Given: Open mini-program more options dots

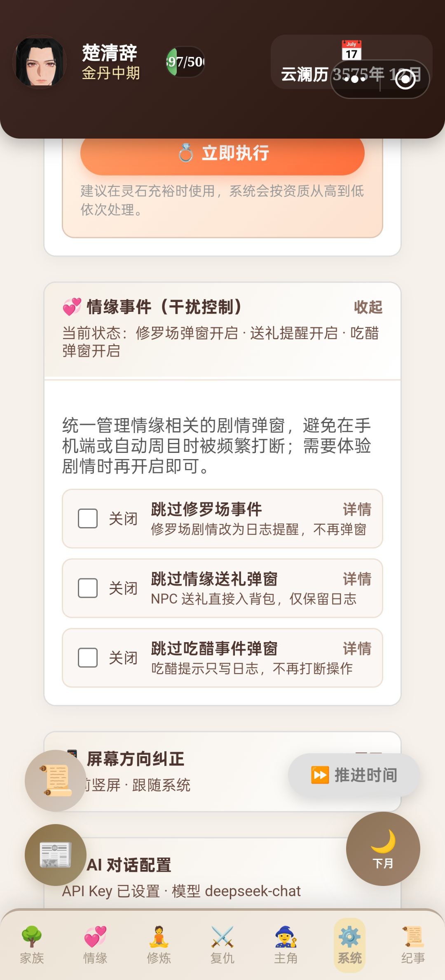Looking at the screenshot, I should 356,79.
